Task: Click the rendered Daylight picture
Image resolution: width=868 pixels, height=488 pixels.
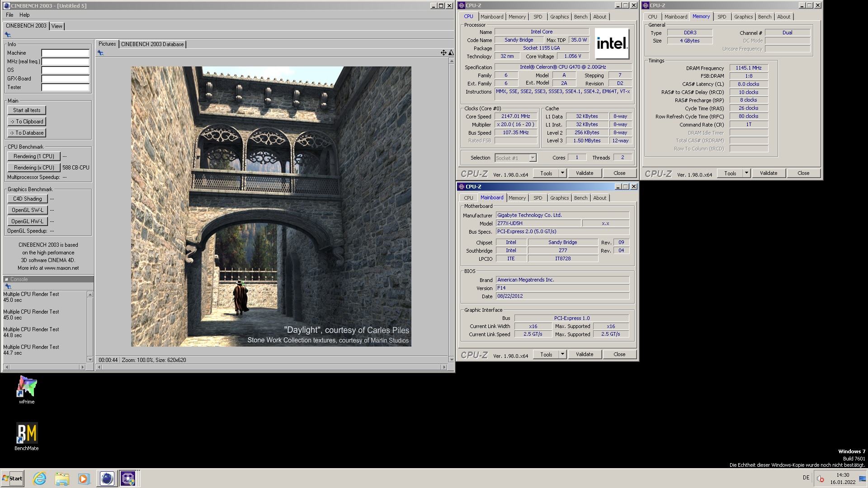Action: [271, 206]
